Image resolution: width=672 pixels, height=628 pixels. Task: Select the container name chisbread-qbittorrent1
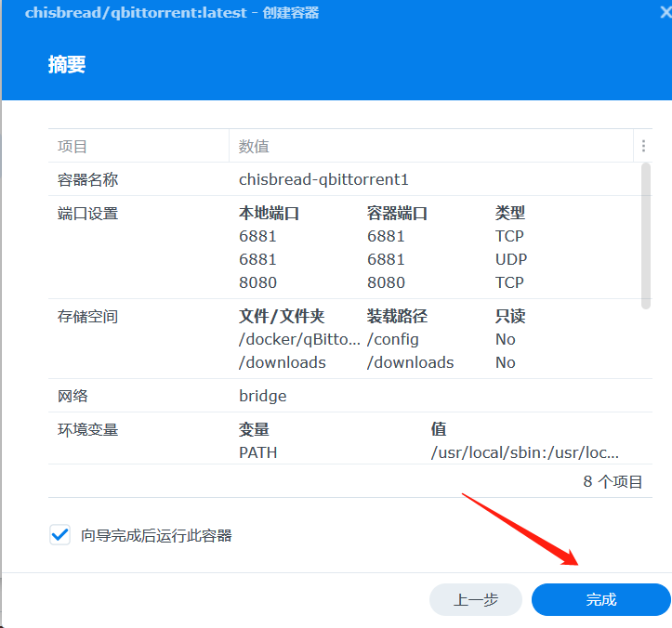[323, 179]
